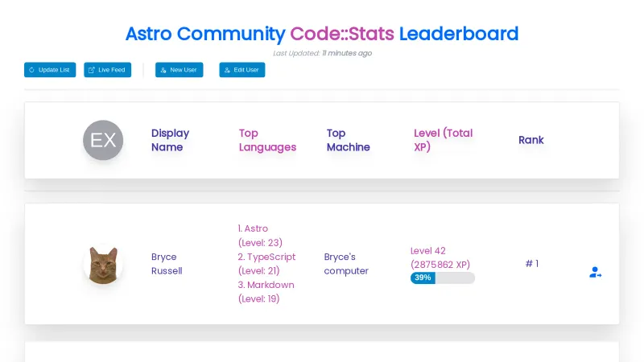Click the refresh icon in Update List
Image resolution: width=644 pixels, height=362 pixels.
point(31,70)
